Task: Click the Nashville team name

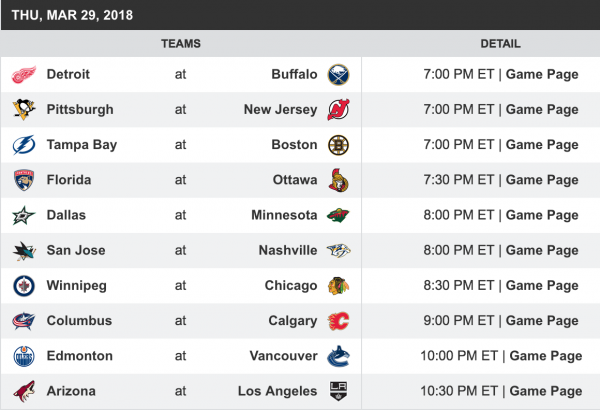Action: 285,251
